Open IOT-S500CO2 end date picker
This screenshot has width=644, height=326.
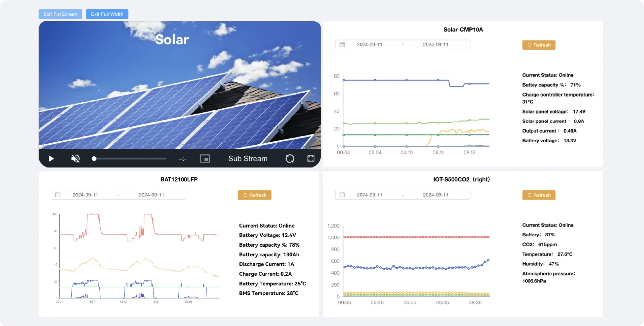click(x=435, y=195)
